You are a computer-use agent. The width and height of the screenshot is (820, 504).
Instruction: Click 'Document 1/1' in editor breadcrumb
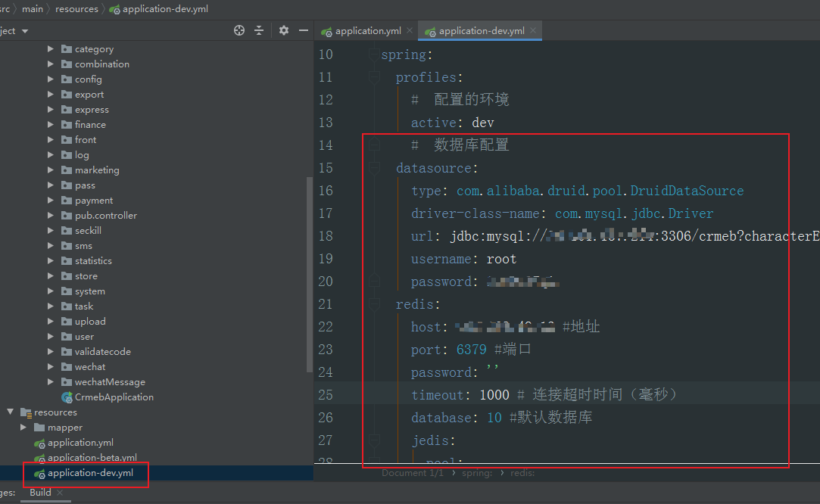(x=412, y=473)
